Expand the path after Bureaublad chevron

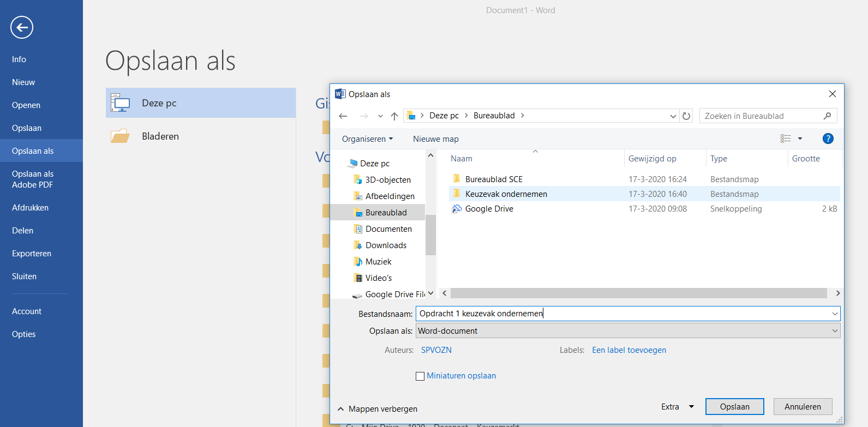523,116
